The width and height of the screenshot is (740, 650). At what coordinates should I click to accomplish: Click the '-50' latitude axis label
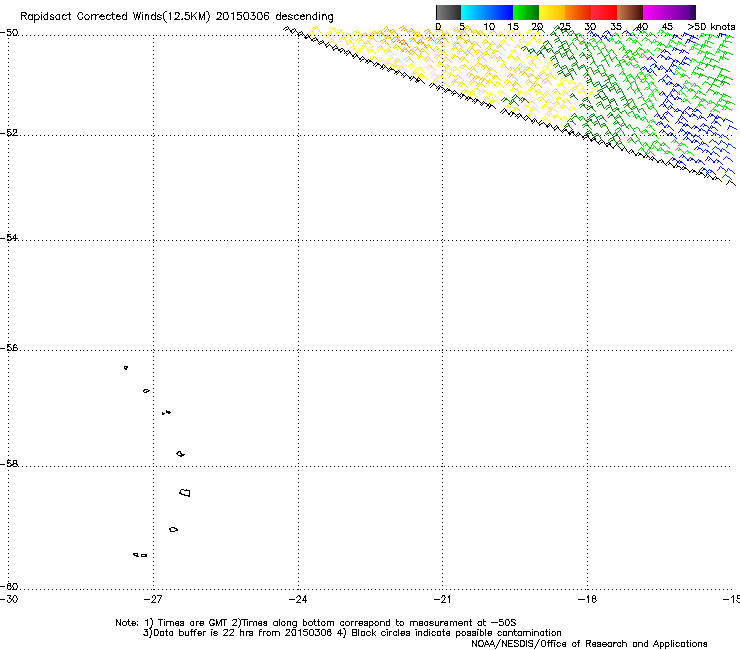[9, 33]
